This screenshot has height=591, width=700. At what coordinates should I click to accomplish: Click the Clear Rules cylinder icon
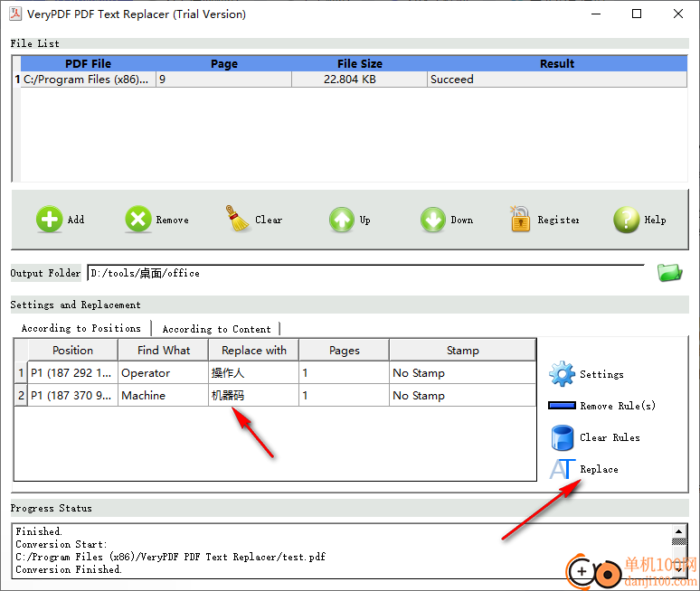point(562,437)
